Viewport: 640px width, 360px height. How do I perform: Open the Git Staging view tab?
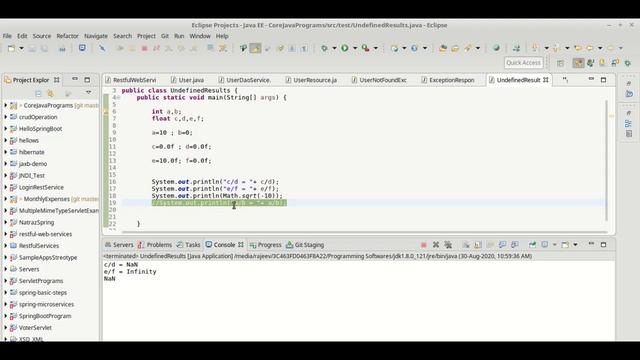click(305, 245)
